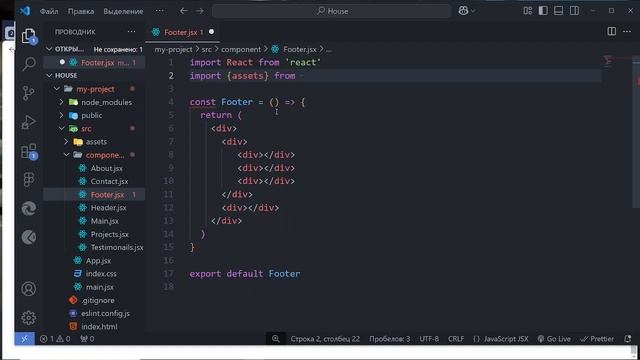Open the Run and Debug view
The width and height of the screenshot is (640, 360).
(29, 122)
